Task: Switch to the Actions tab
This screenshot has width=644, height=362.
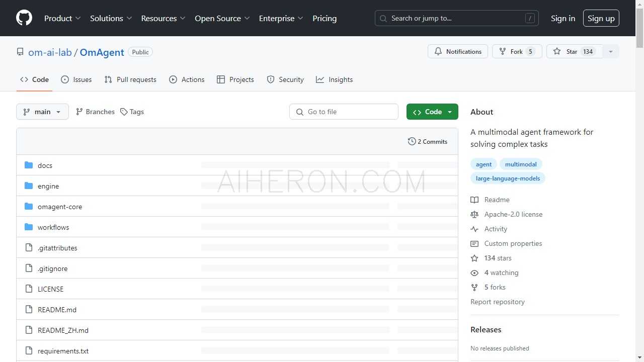Action: (187, 79)
